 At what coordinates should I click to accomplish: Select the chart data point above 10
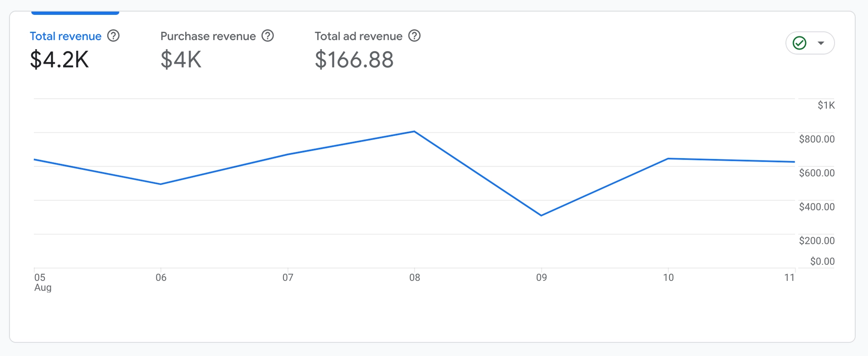click(668, 159)
